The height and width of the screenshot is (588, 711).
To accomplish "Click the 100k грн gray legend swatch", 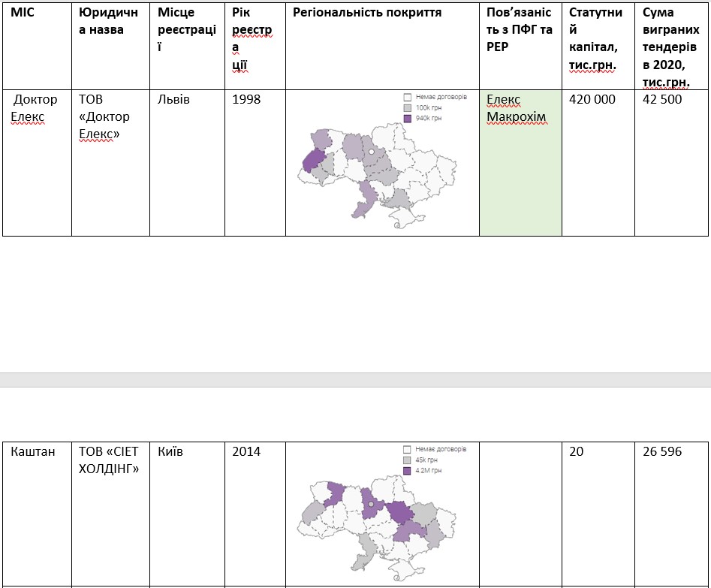I will click(x=408, y=108).
